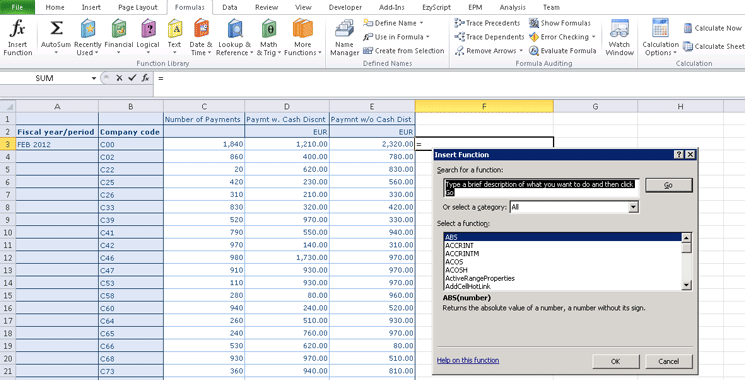Click Trace Dependents

pyautogui.click(x=489, y=37)
